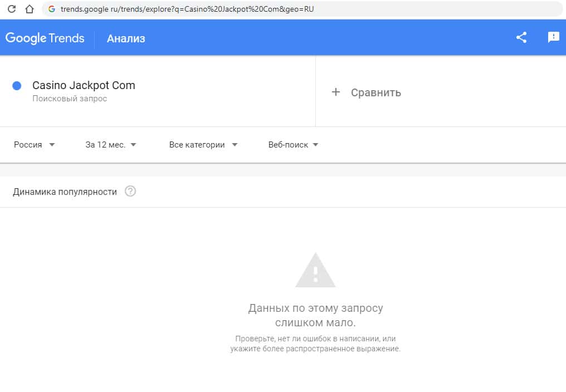
Task: Click the grey warning triangle icon
Action: (315, 271)
